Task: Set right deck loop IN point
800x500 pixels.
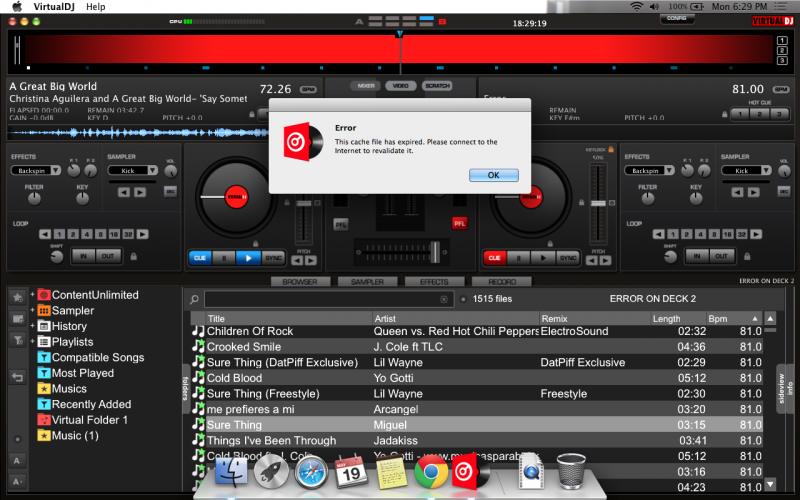Action: 697,256
